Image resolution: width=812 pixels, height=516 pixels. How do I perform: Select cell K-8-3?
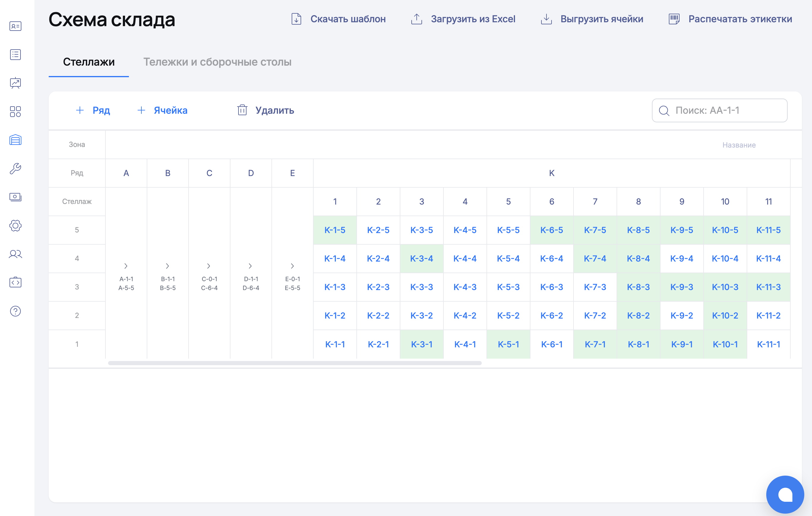point(638,287)
